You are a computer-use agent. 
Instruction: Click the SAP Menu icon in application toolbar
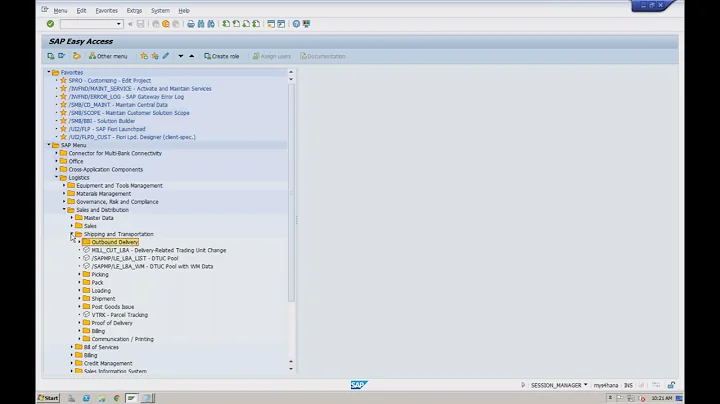pos(62,56)
